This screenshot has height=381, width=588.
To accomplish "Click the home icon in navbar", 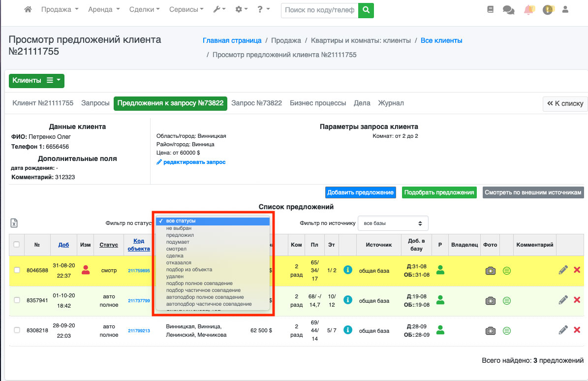I will 28,10.
